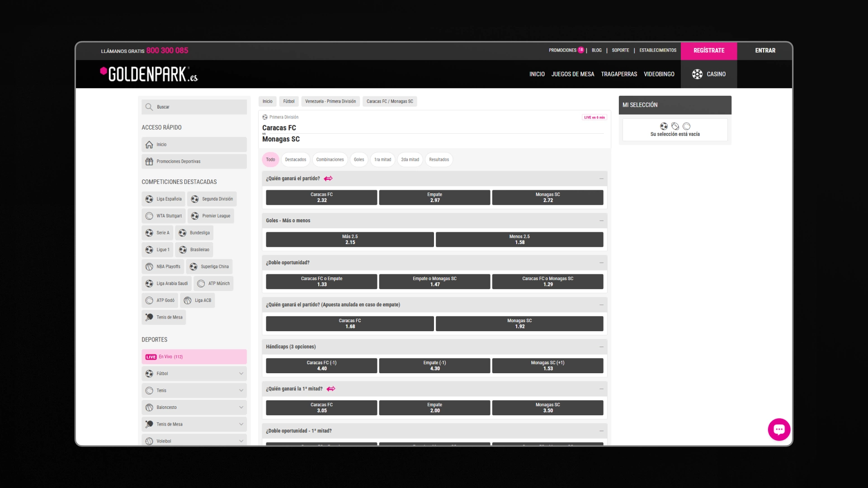
Task: Click the Brasileirao football icon
Action: pos(183,250)
